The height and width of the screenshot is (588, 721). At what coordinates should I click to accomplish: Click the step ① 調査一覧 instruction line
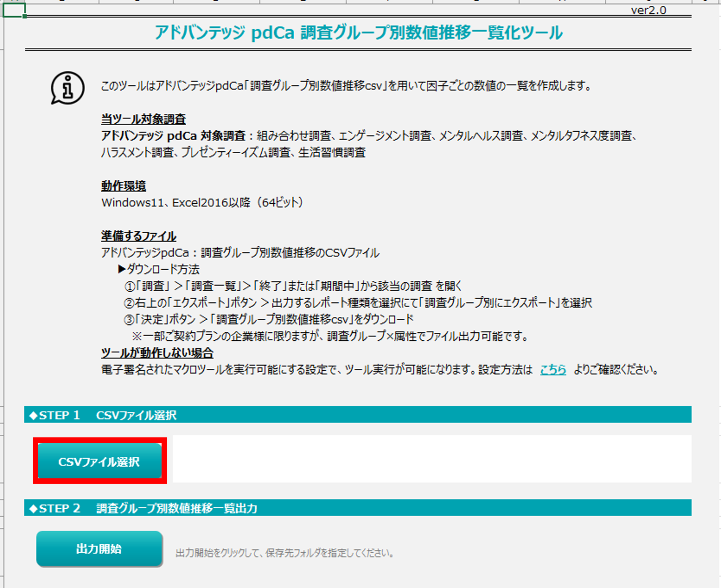coord(293,286)
